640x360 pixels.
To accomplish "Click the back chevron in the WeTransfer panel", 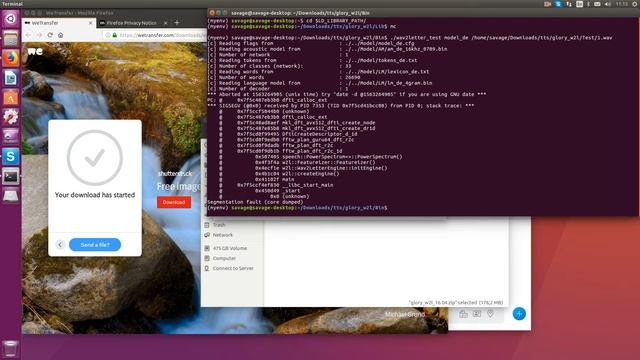I will pyautogui.click(x=60, y=244).
